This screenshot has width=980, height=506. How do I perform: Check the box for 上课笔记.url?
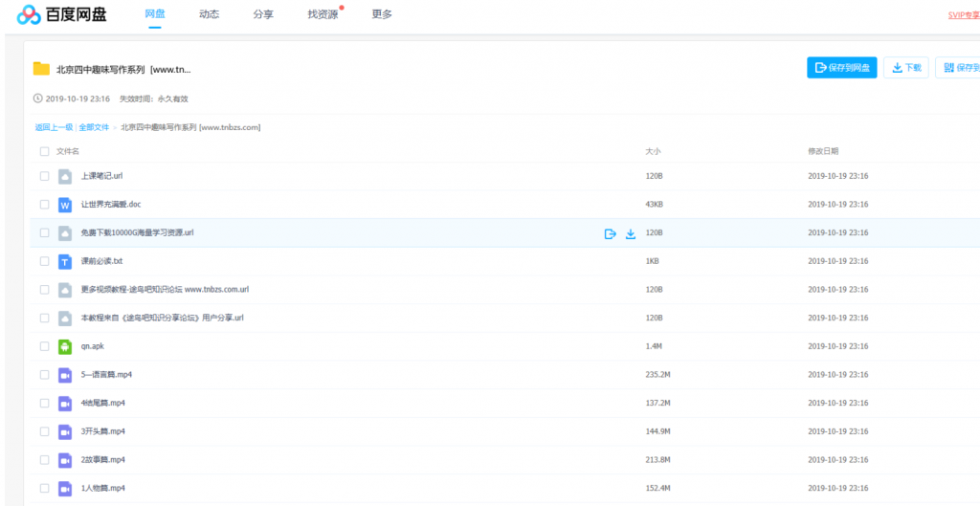coord(44,176)
